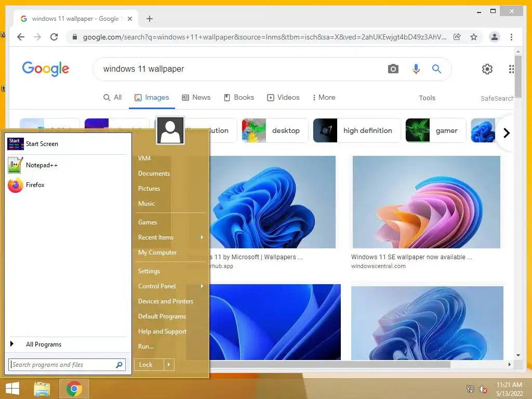Open Chrome three-dot menu

[x=511, y=37]
